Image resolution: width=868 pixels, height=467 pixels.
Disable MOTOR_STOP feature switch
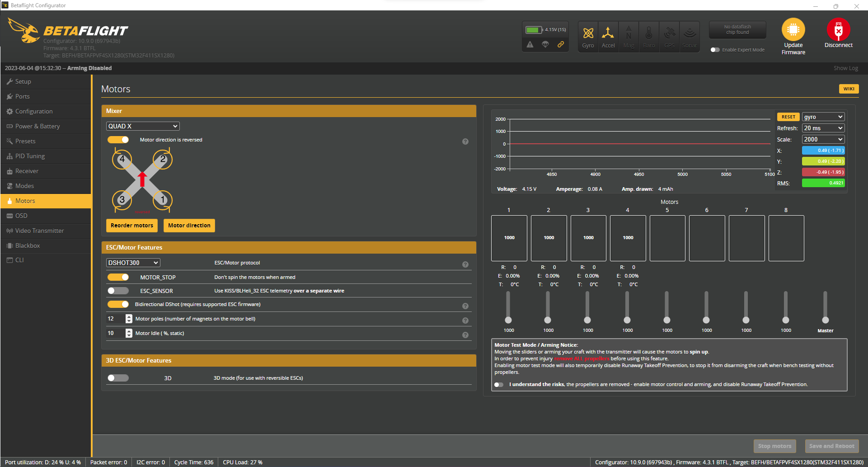pos(118,277)
